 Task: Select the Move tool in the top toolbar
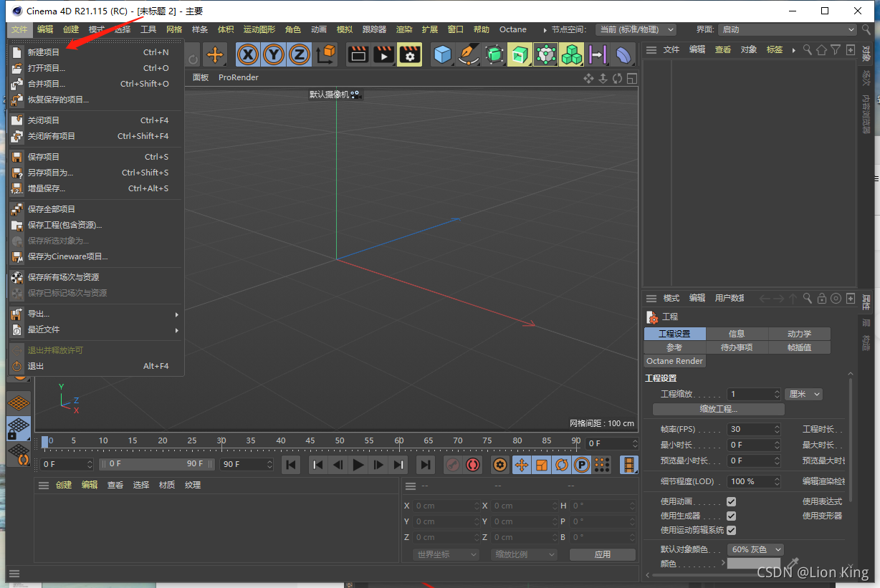215,54
